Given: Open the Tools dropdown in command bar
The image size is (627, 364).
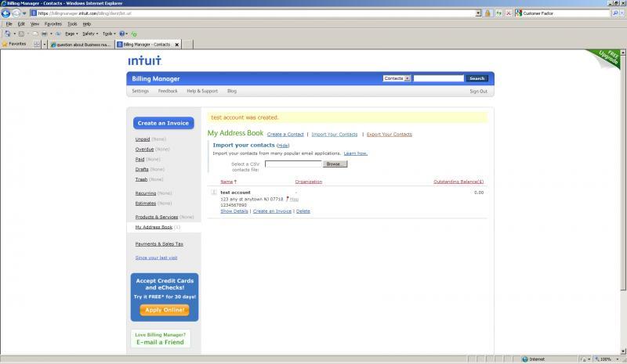Looking at the screenshot, I should (109, 34).
